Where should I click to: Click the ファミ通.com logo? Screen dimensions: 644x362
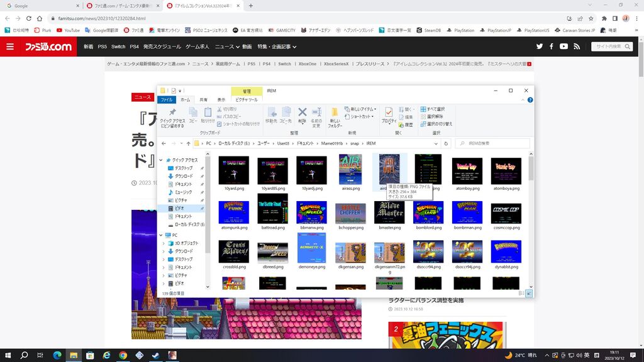[48, 47]
